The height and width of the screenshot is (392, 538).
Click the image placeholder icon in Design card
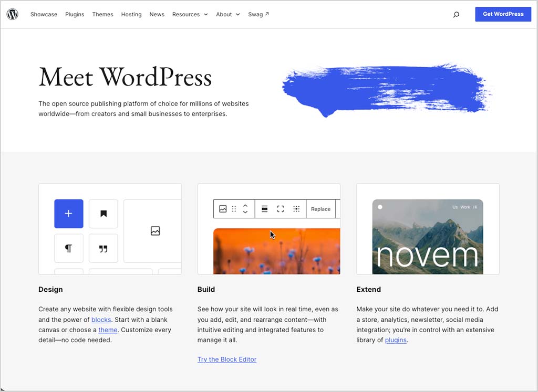pos(155,231)
